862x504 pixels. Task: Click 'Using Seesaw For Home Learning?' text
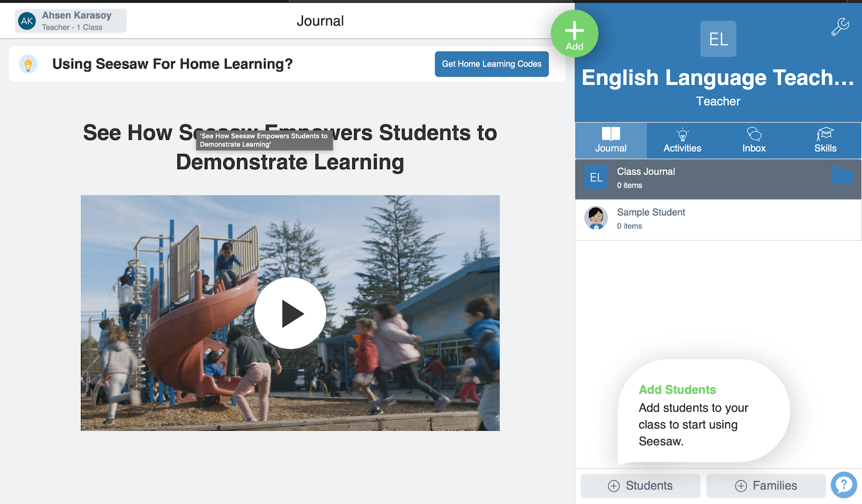click(172, 64)
